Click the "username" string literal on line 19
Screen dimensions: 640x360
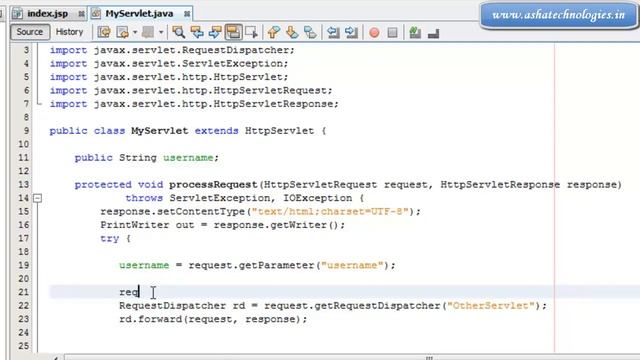352,266
